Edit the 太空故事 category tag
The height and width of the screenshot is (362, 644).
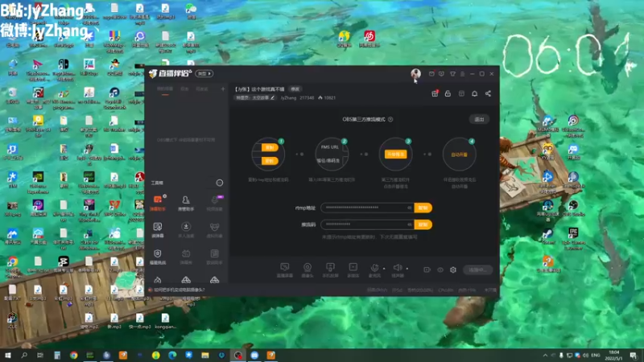pyautogui.click(x=254, y=97)
